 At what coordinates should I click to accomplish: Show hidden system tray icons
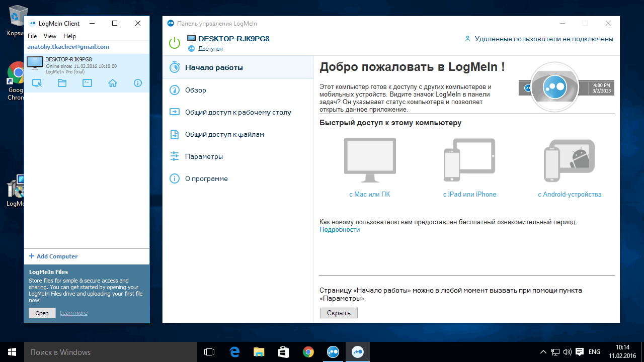point(543,352)
